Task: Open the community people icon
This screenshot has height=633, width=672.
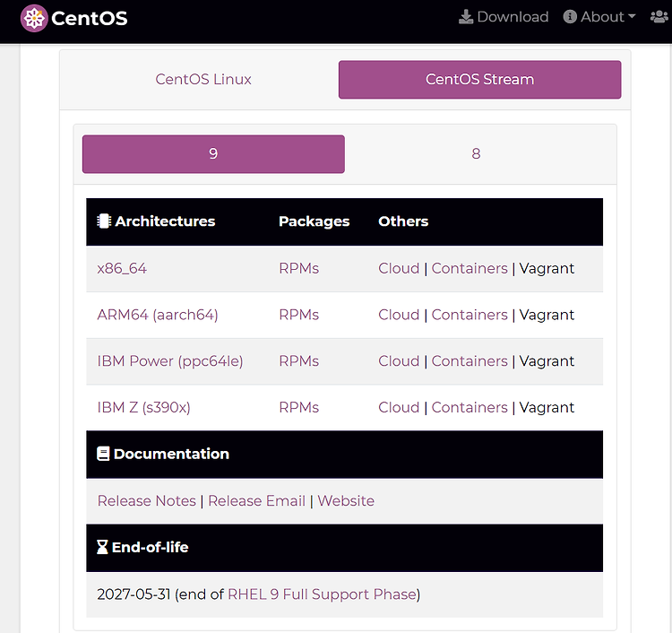Action: pos(659,17)
